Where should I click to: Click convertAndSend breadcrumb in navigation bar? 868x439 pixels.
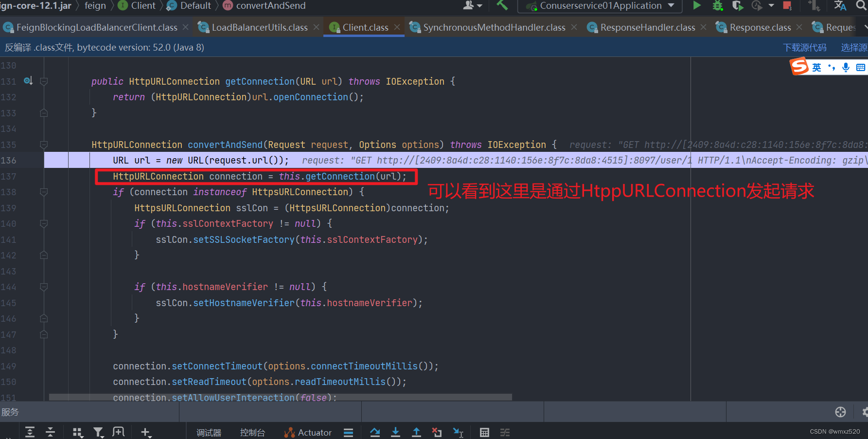point(265,5)
